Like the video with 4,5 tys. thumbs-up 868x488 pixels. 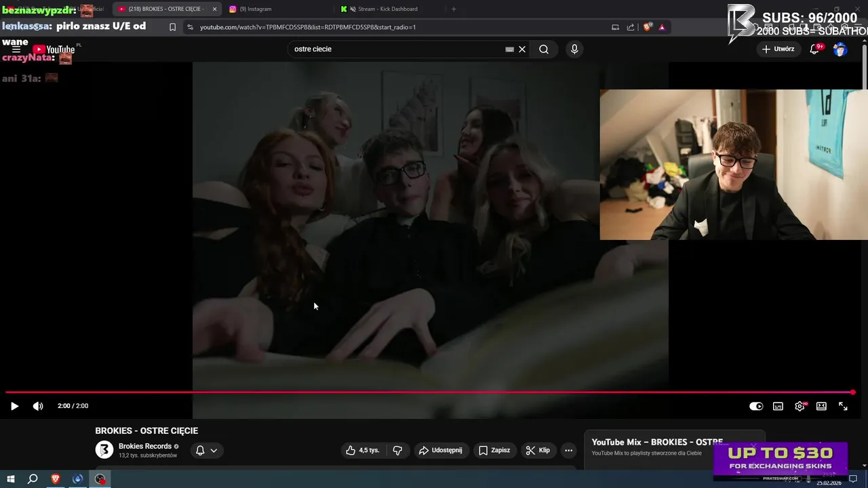363,451
